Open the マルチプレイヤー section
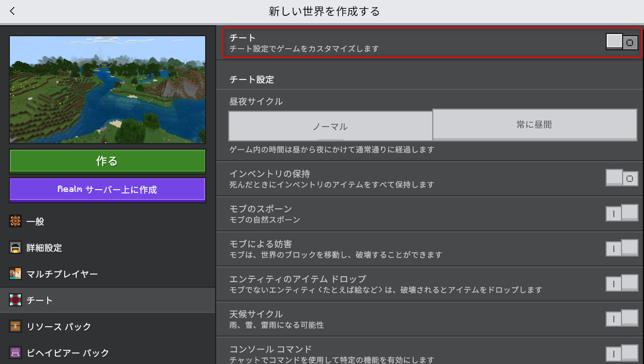The image size is (644, 364). 108,274
